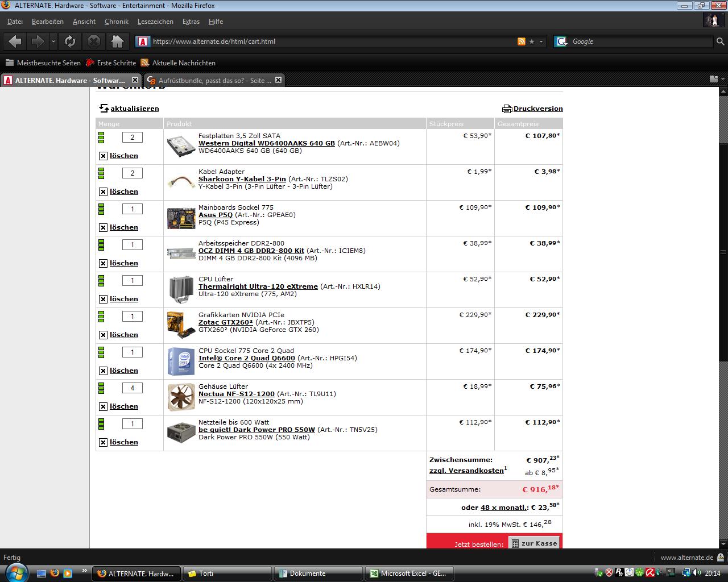This screenshot has height=582, width=728.
Task: Open the Lesezeichen menu
Action: (x=155, y=22)
